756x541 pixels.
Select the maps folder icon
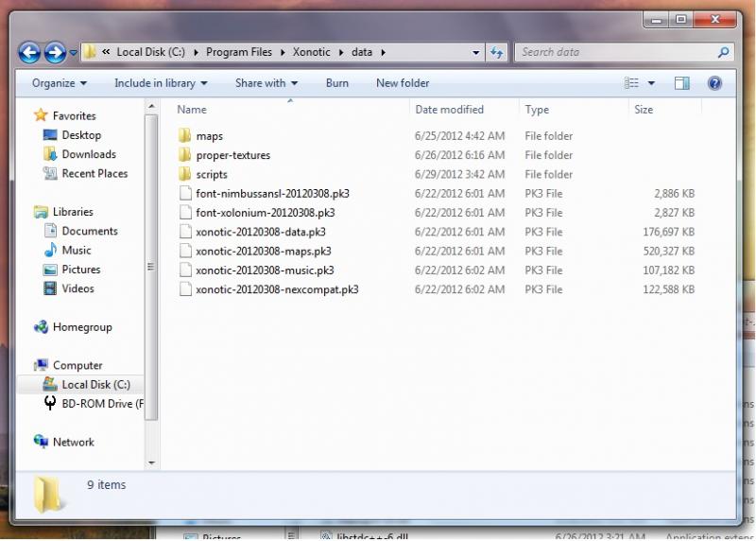185,136
